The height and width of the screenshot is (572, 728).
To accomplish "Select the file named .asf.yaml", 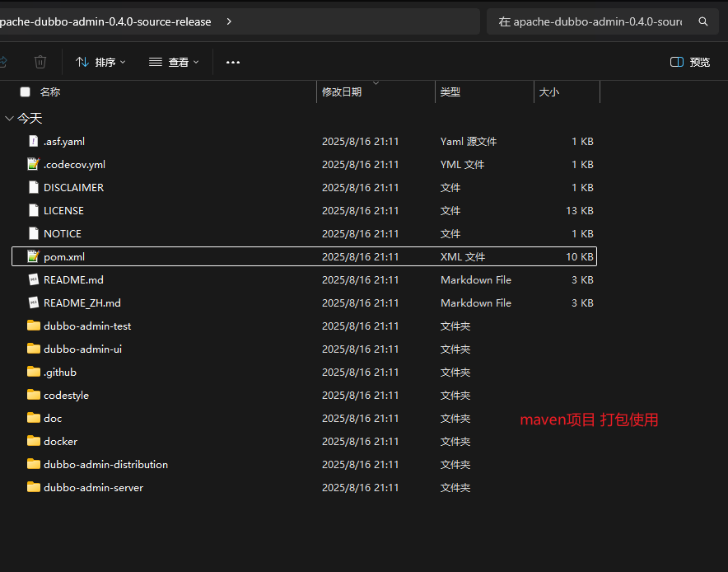I will tap(64, 141).
